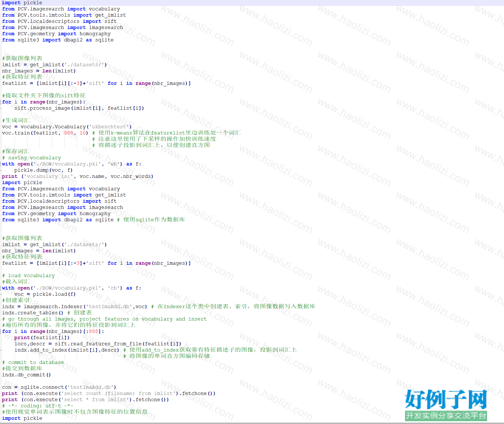This screenshot has width=504, height=424.
Task: Click the print 'vocabulary is:' line
Action: coord(78,176)
